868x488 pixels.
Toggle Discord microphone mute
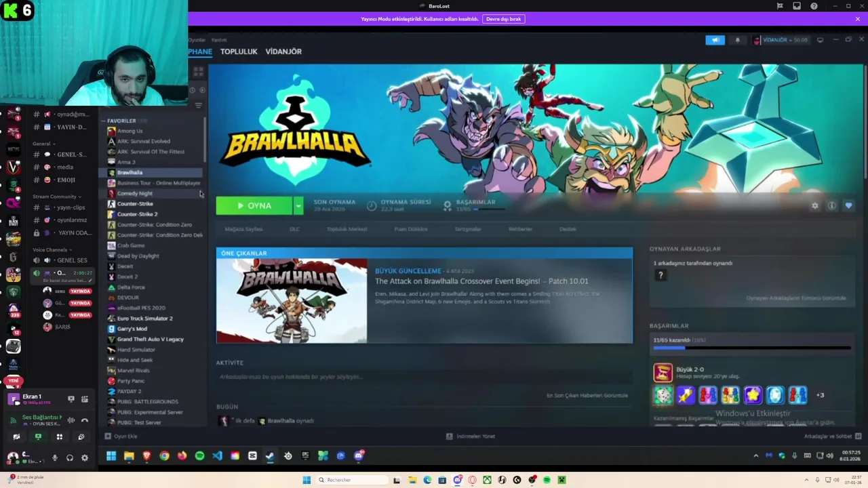tap(55, 458)
